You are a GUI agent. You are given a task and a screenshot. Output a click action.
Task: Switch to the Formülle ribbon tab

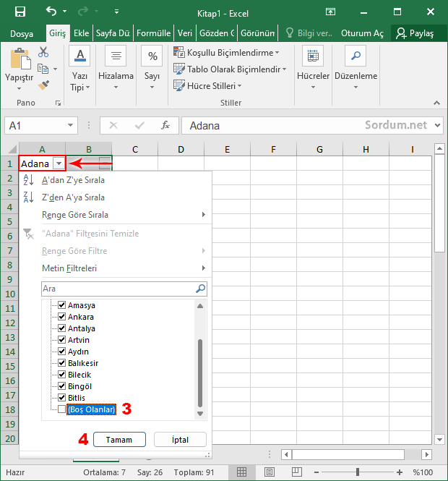coord(153,33)
